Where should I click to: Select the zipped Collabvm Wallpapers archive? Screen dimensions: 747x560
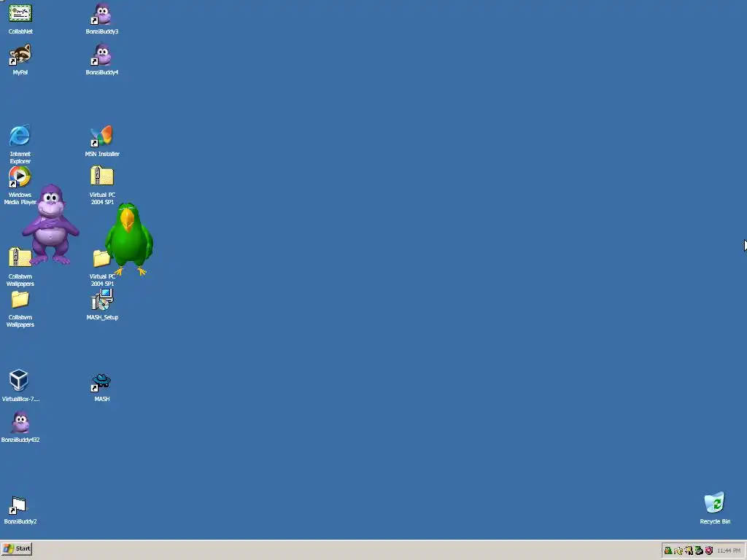click(19, 257)
